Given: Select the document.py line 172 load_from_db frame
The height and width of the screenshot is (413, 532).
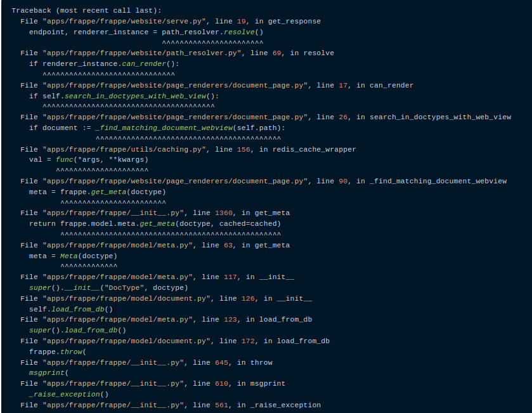Looking at the screenshot, I should click(x=175, y=341).
